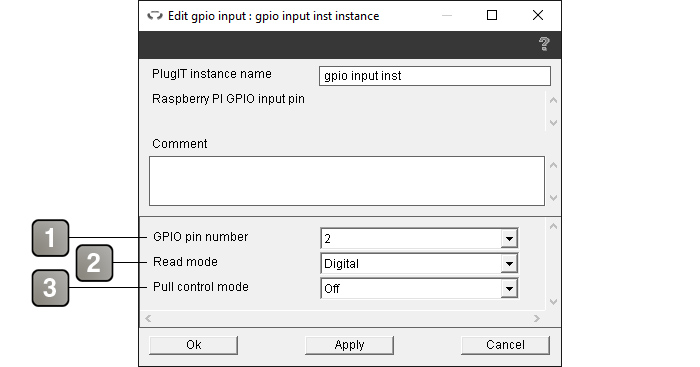Maximize the Edit gpio input window
Viewport: 700px width, 367px height.
492,15
